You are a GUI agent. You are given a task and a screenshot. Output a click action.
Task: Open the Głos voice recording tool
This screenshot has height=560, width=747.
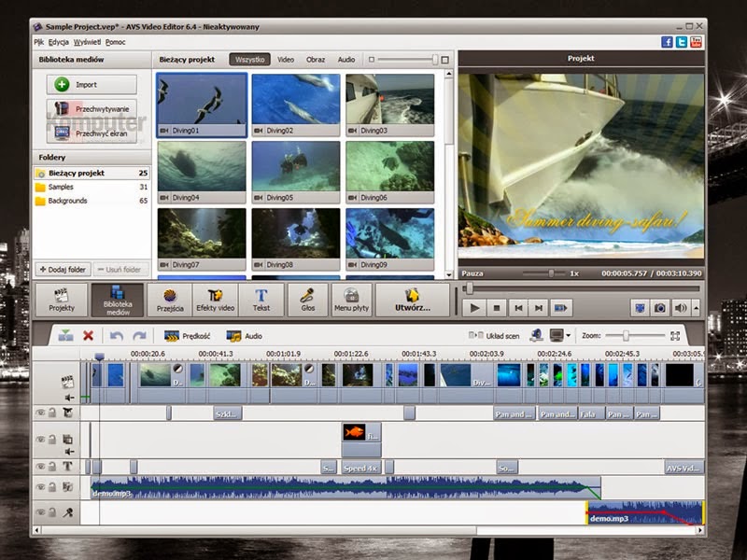point(306,301)
